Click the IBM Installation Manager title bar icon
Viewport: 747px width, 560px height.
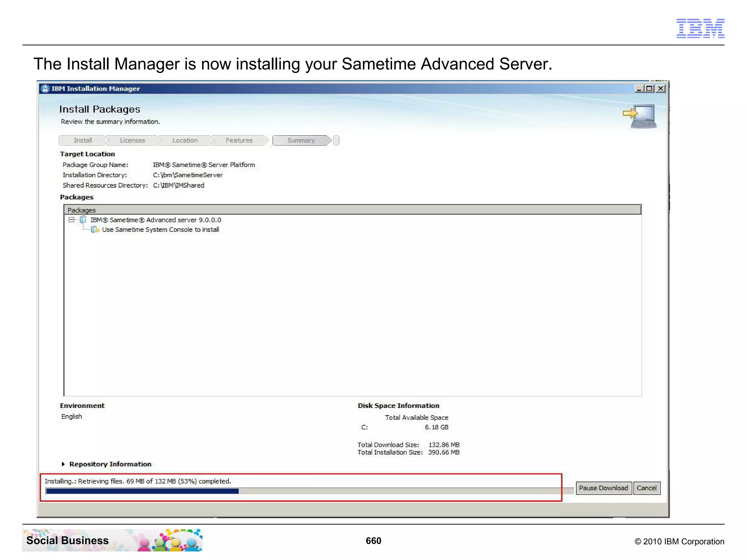45,89
